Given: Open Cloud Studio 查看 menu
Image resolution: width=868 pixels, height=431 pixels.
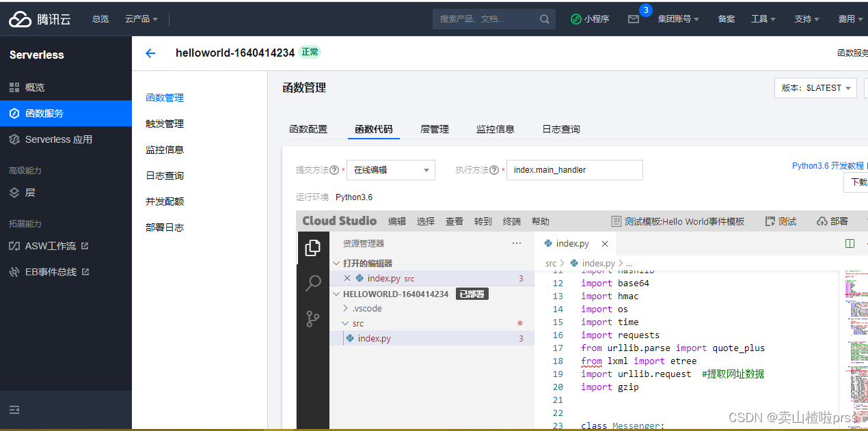Looking at the screenshot, I should [455, 221].
